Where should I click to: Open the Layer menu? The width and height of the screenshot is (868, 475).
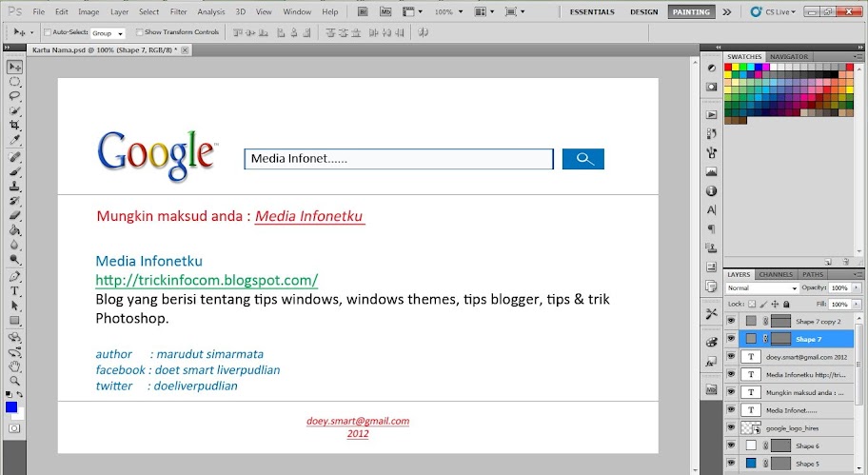click(119, 11)
